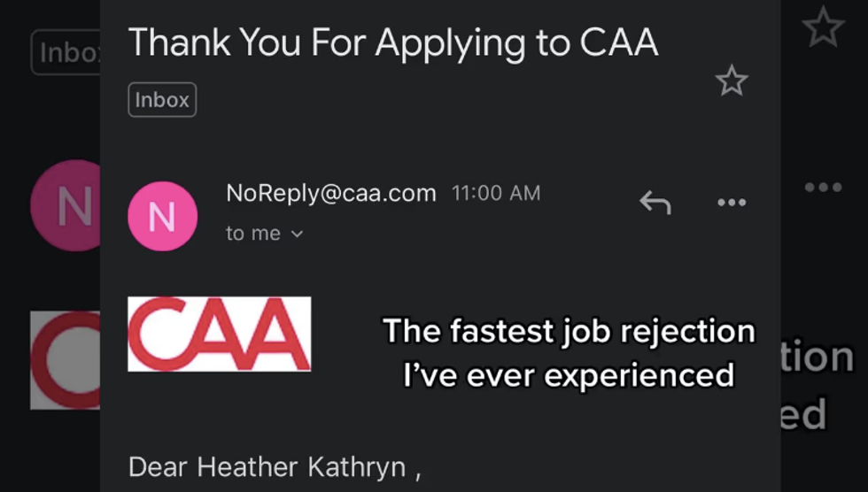The height and width of the screenshot is (492, 868).
Task: Star the Thank You For Applying email
Action: [732, 81]
